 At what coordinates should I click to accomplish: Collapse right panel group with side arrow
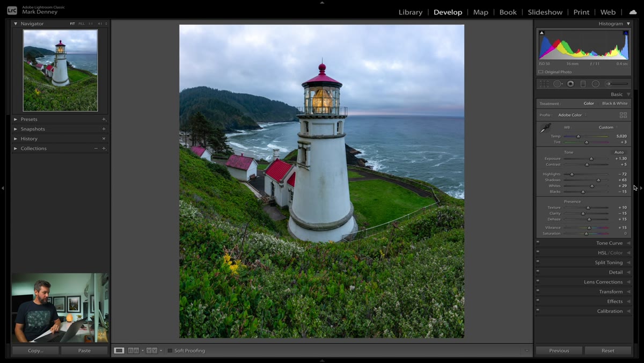click(641, 188)
